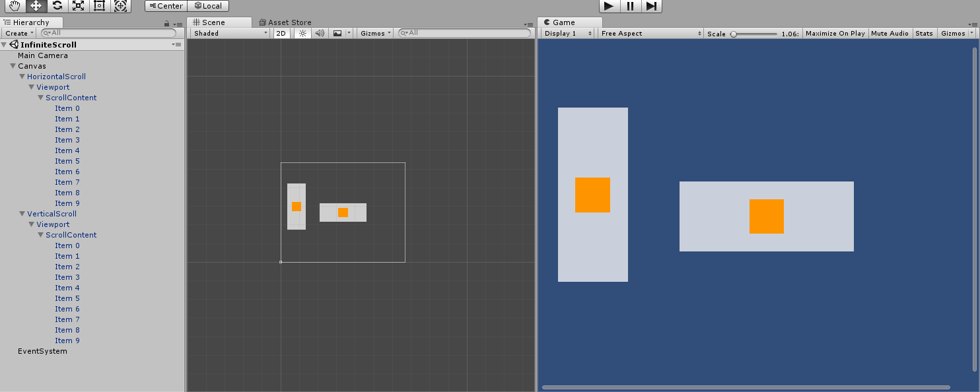
Task: Open the Scene panel options menu icon
Action: (x=529, y=24)
